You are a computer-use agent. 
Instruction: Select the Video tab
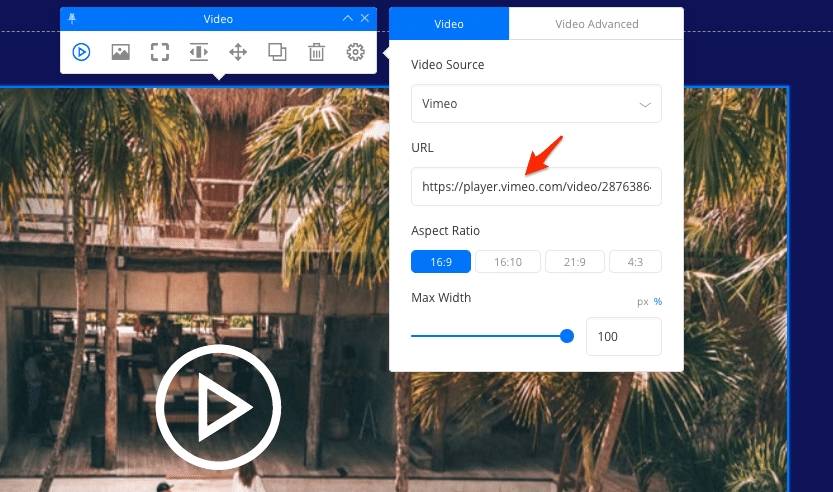449,23
